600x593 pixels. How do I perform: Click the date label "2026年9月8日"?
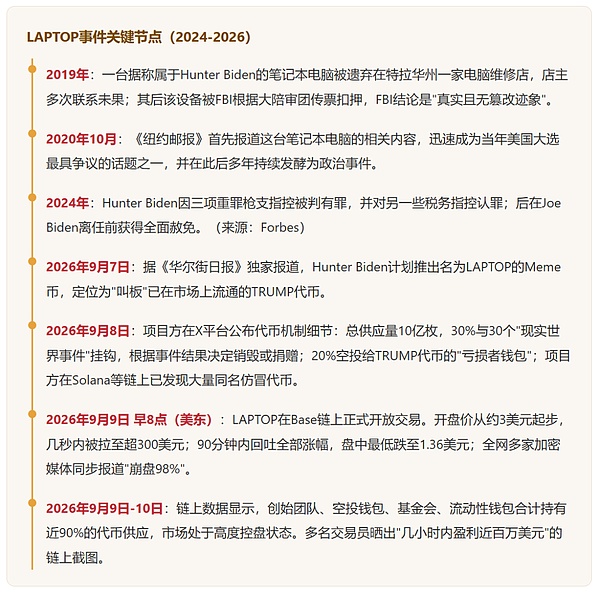88,331
